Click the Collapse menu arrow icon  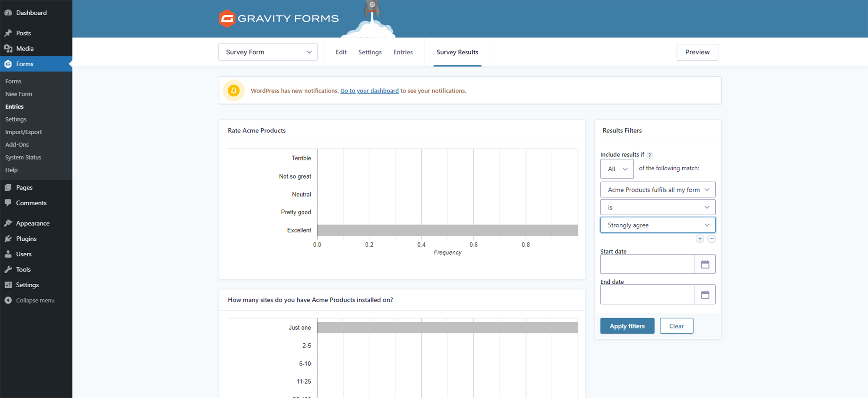(x=8, y=300)
